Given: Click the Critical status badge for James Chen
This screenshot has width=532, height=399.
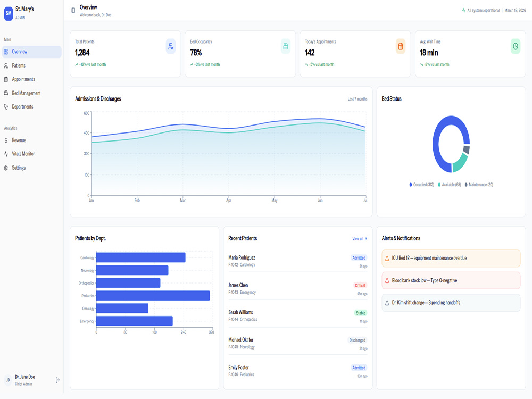Looking at the screenshot, I should (x=360, y=285).
